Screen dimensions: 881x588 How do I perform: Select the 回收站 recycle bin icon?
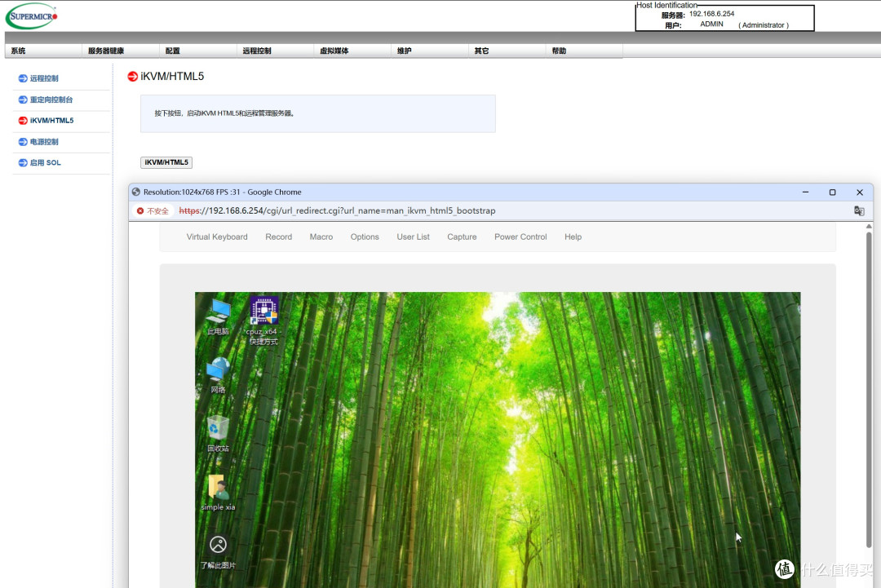(218, 434)
